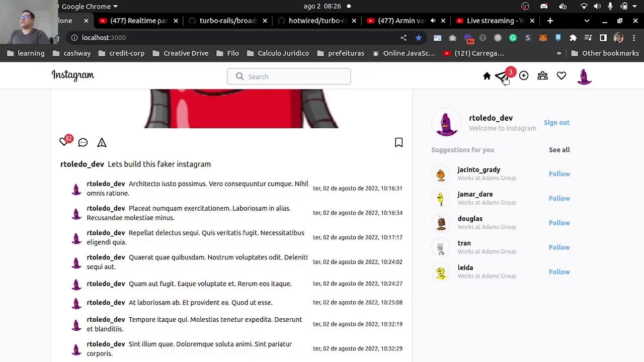Open the Other bookmarks folder
This screenshot has width=644, height=362.
pyautogui.click(x=605, y=53)
